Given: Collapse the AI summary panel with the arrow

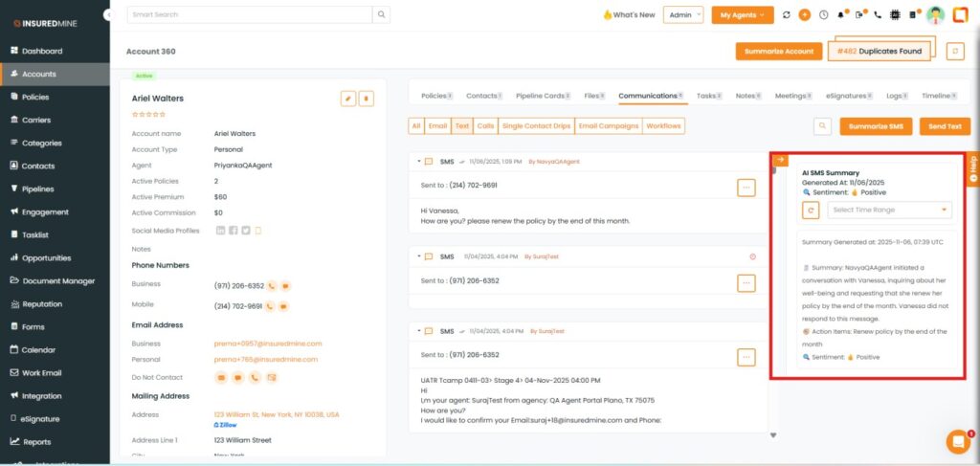Looking at the screenshot, I should (780, 160).
